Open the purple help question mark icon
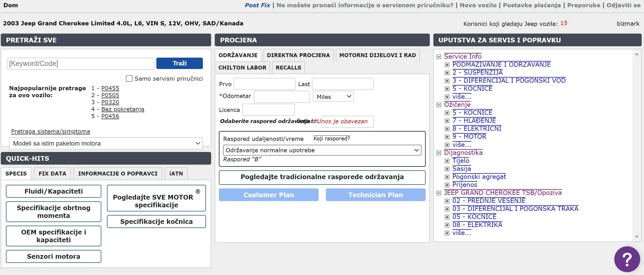 627,259
